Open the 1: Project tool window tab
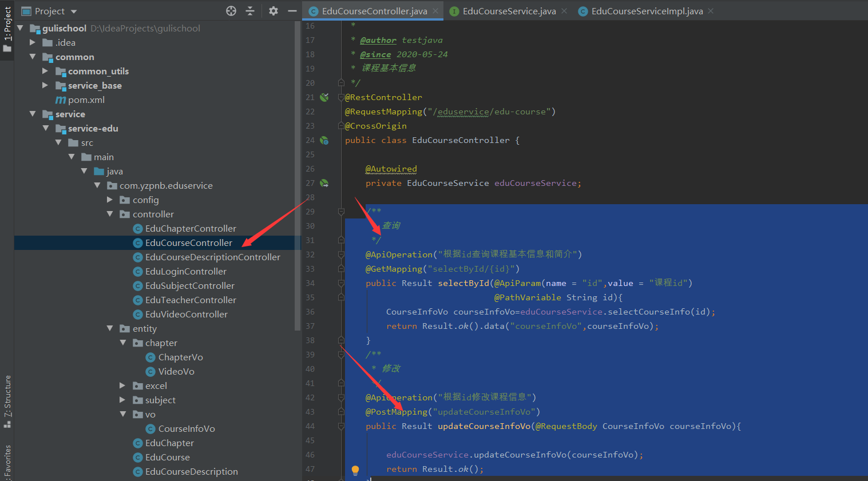 [7, 30]
